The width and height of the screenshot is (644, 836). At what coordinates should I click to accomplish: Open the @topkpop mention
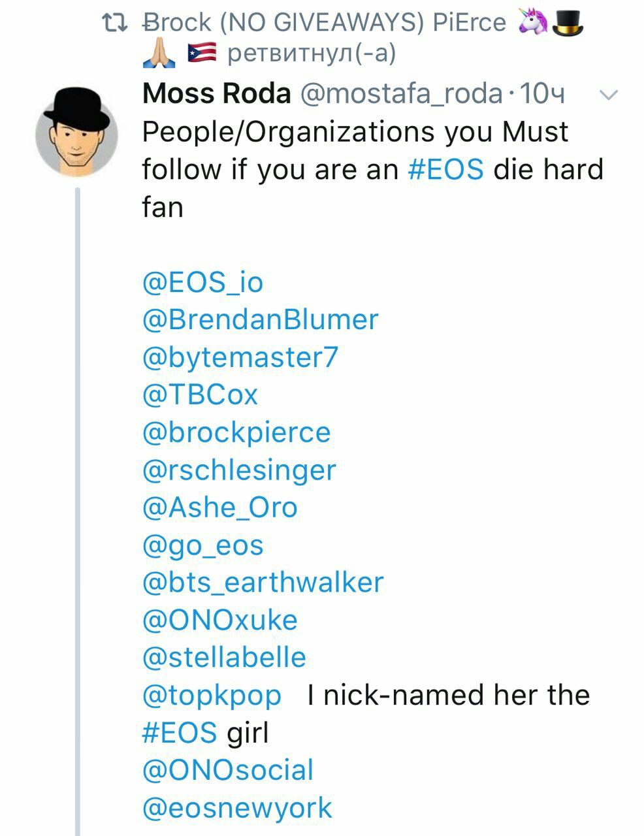[x=212, y=696]
